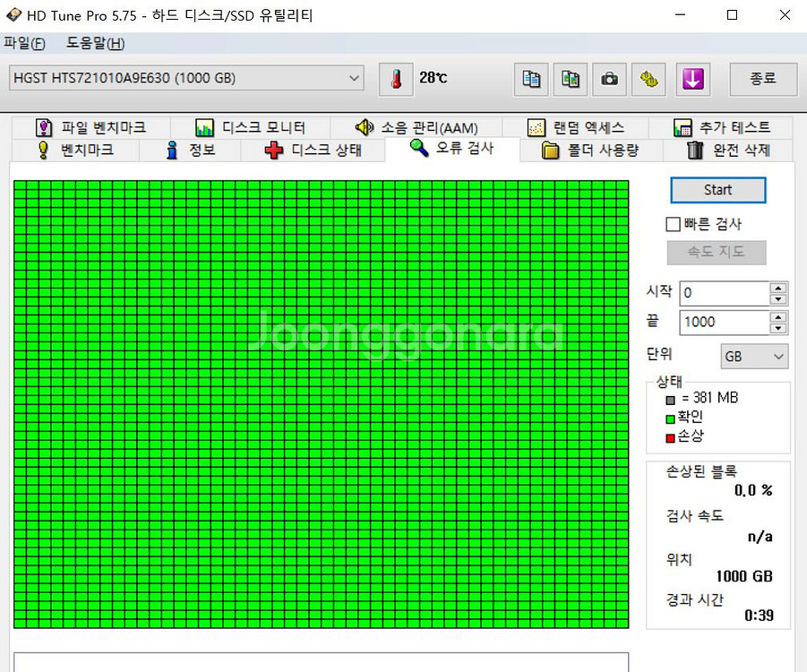Viewport: 807px width, 672px height.
Task: Enable the 빠른 검사 checkbox
Action: [x=673, y=224]
